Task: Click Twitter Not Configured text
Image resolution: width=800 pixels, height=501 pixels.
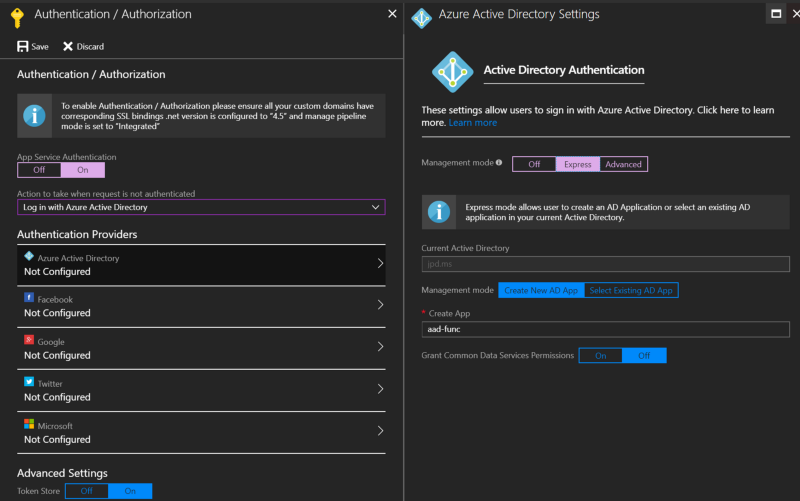Action: (57, 397)
